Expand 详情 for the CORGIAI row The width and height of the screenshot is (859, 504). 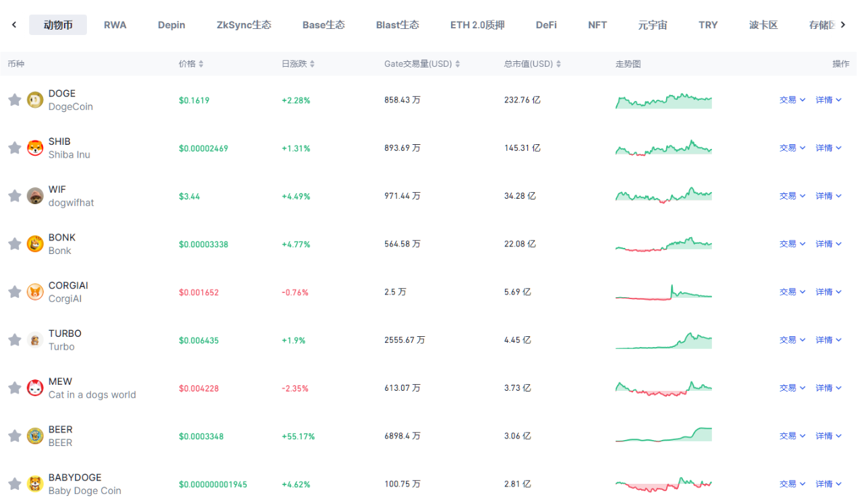coord(829,292)
